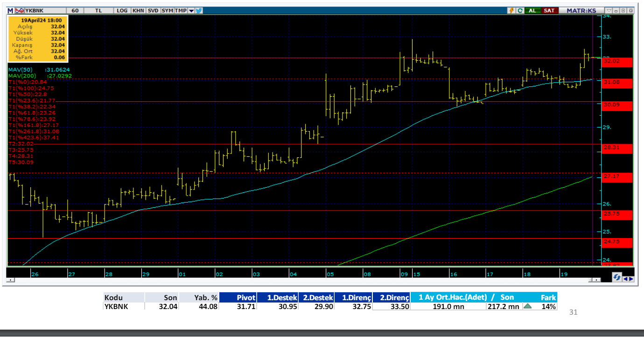
Task: Toggle LOG scale button
Action: coord(122,10)
